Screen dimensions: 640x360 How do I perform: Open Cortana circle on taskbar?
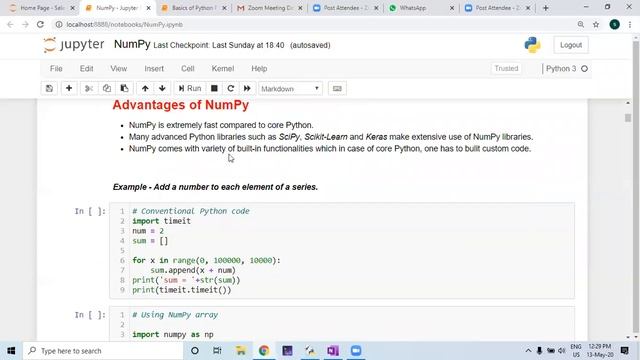coord(195,351)
